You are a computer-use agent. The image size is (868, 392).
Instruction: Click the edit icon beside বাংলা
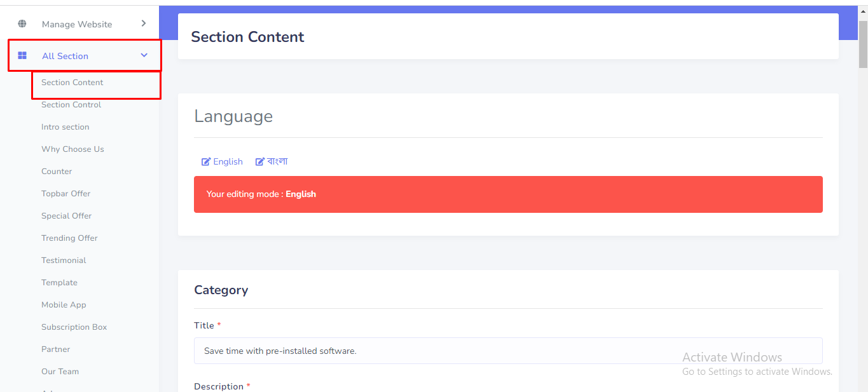pos(260,162)
